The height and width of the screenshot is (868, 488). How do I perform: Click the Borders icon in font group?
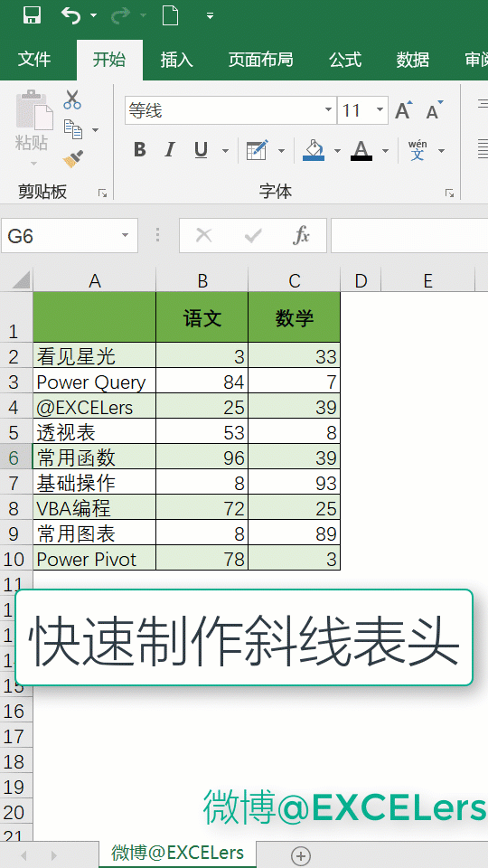point(257,150)
